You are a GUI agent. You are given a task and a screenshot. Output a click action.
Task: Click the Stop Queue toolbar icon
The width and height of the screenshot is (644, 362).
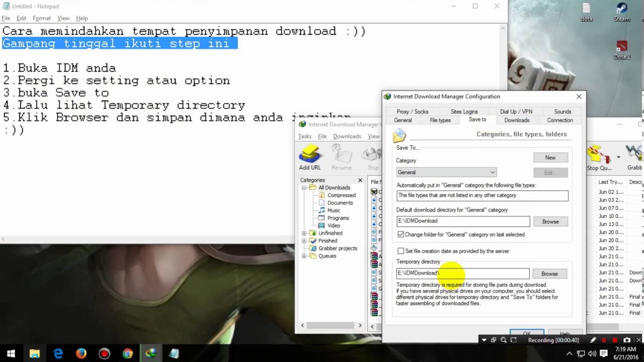click(599, 158)
